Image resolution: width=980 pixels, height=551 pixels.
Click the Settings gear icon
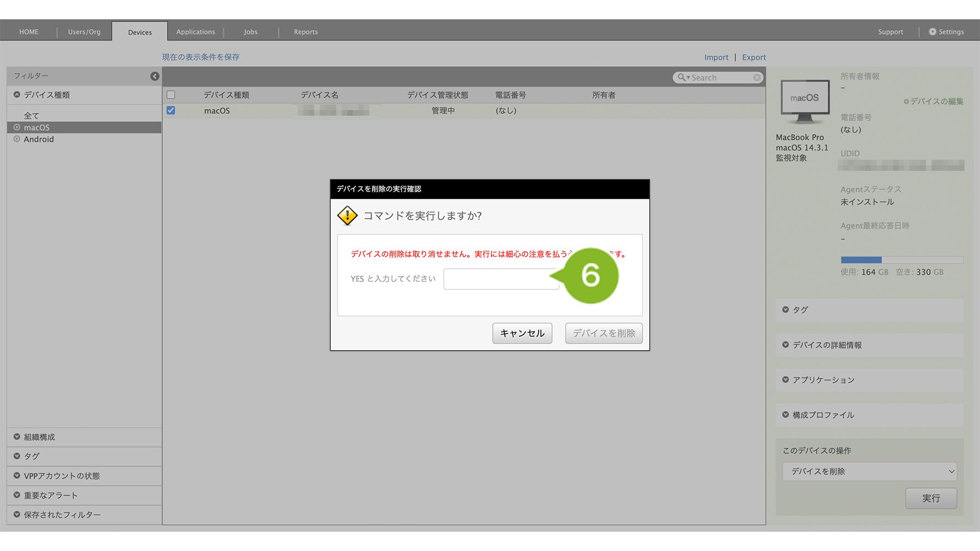[x=932, y=32]
